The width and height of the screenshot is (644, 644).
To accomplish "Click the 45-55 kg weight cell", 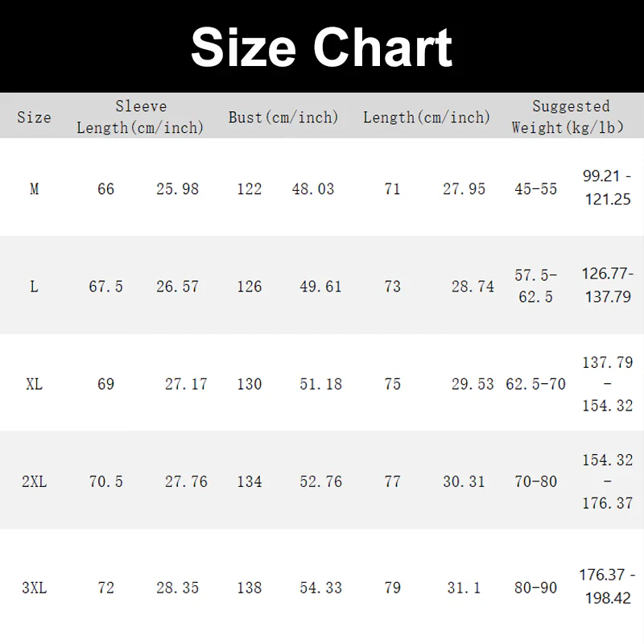I will tap(535, 189).
